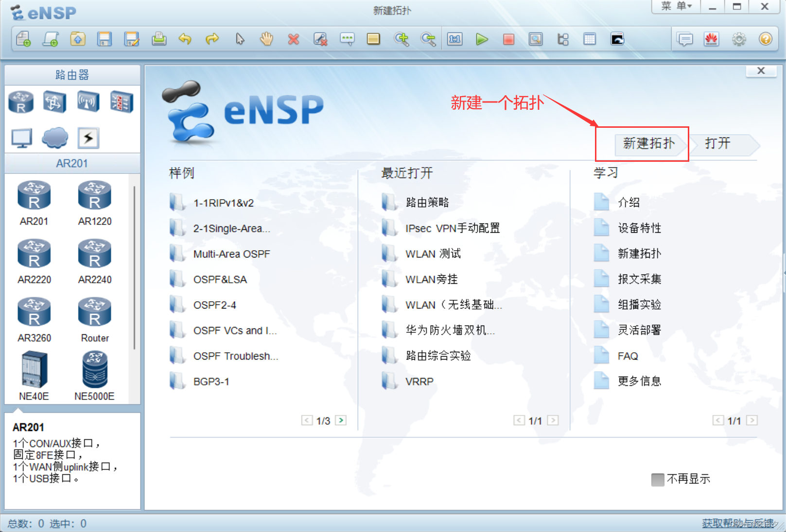This screenshot has width=786, height=532.
Task: Select the lightning connection category icon
Action: click(88, 138)
